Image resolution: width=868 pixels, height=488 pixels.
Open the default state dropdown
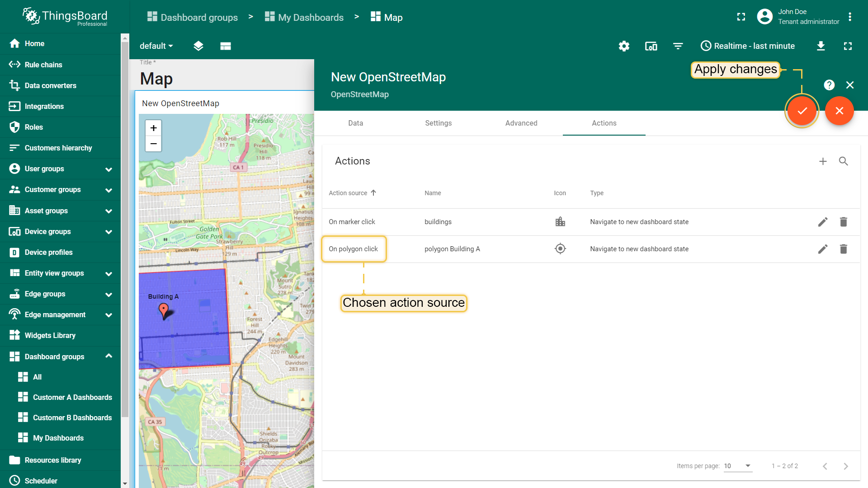[156, 46]
